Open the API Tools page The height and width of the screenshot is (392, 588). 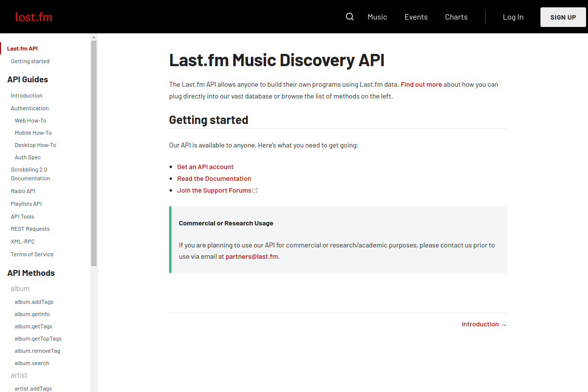pyautogui.click(x=23, y=217)
